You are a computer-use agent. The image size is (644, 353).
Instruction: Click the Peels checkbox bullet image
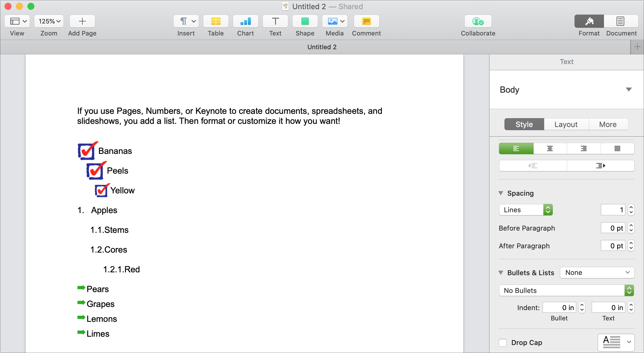[x=96, y=170]
